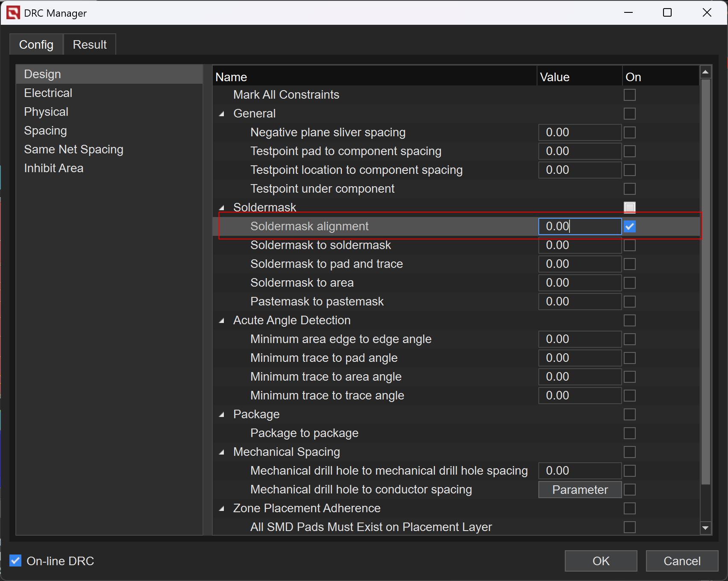This screenshot has width=728, height=581.
Task: Collapse the Acute Angle Detection group
Action: pyautogui.click(x=222, y=321)
